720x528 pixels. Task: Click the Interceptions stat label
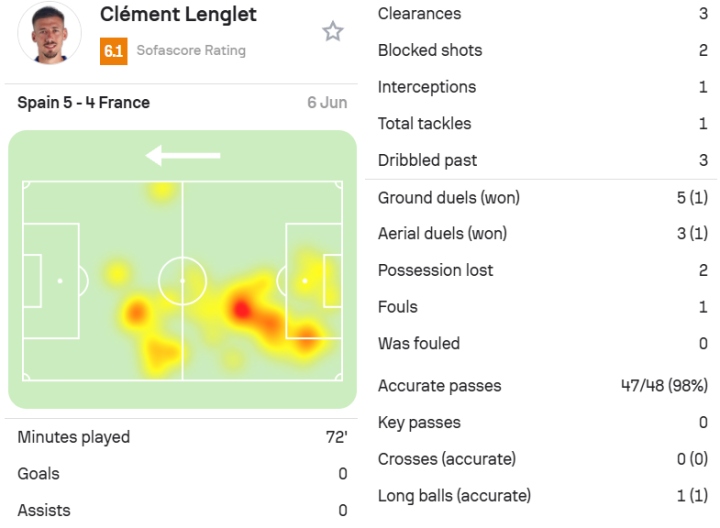coord(427,87)
